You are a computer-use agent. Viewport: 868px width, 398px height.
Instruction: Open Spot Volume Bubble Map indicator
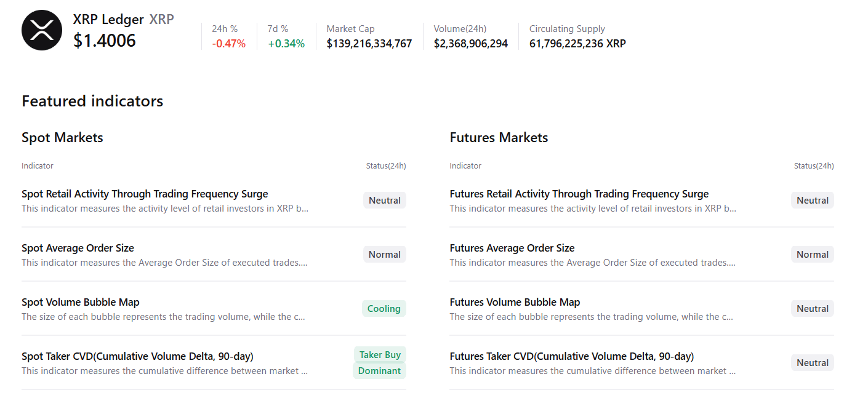(81, 302)
